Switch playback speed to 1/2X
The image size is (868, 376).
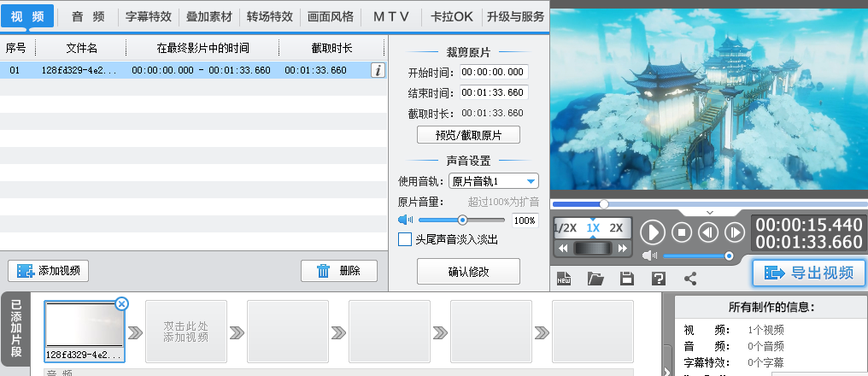click(x=566, y=228)
